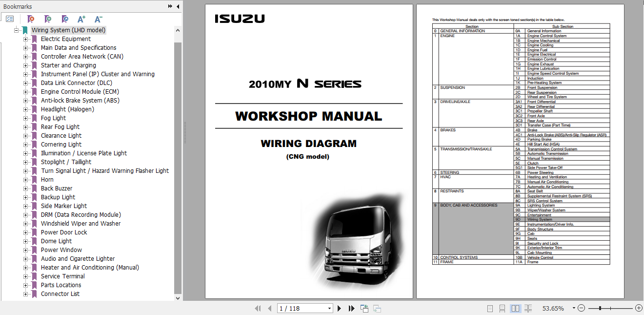This screenshot has width=644, height=315.
Task: Click the highlighted Wiring System table row
Action: pos(562,220)
